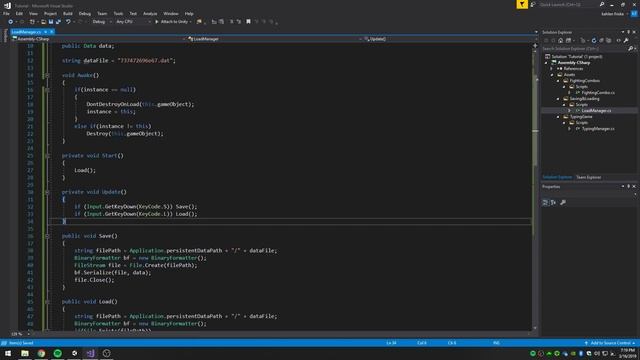The width and height of the screenshot is (640, 360).
Task: Open the Help menu
Action: 189,13
